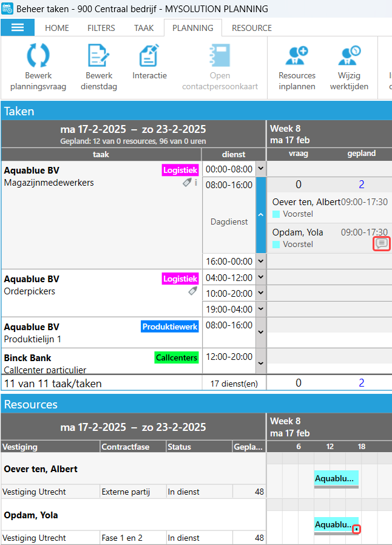Click the tag icon next to Orderpickers
Viewport: 392px width, 545px height.
(x=192, y=291)
